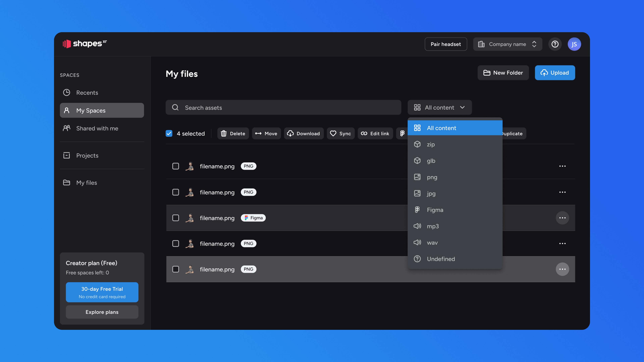Open more options for the last filename.png row

pos(562,269)
